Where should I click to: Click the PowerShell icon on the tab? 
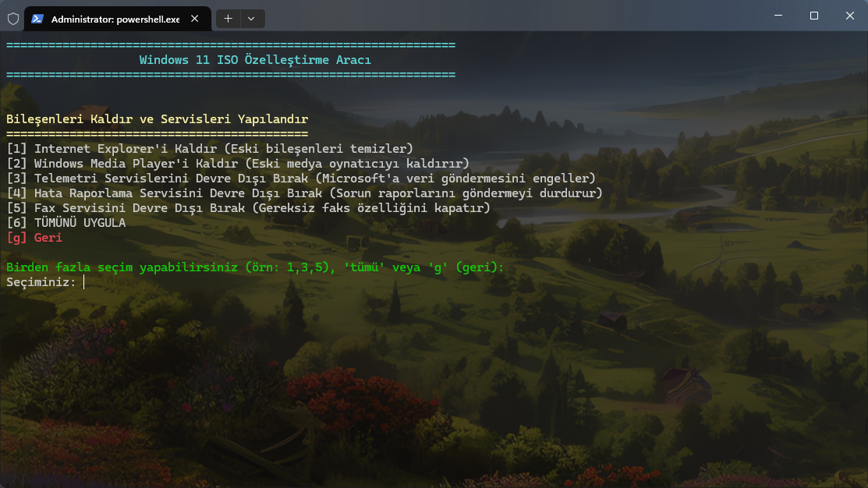point(37,19)
